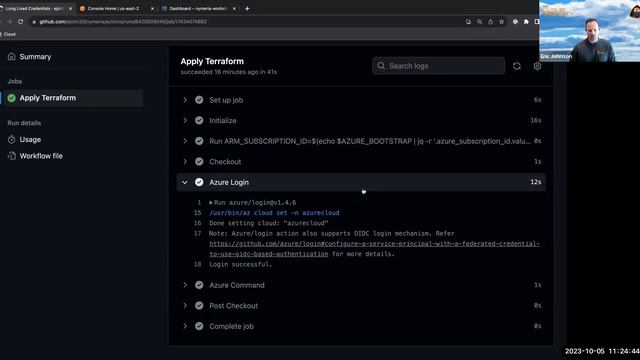The image size is (640, 360).
Task: Expand the Azure Command step
Action: [x=361, y=285]
